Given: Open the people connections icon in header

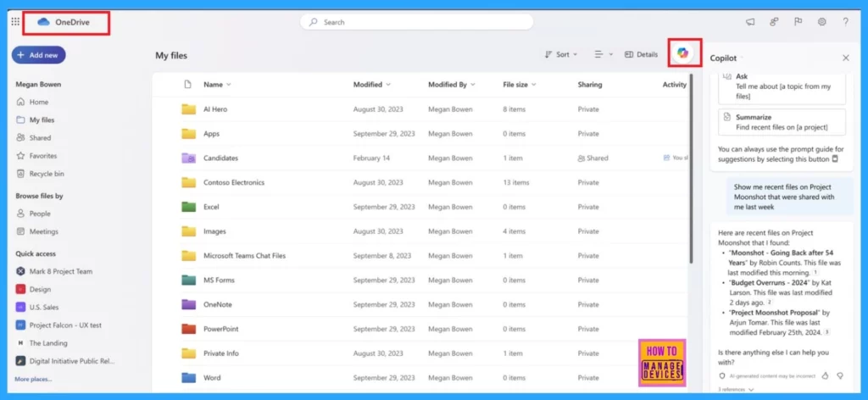Looking at the screenshot, I should tap(774, 22).
